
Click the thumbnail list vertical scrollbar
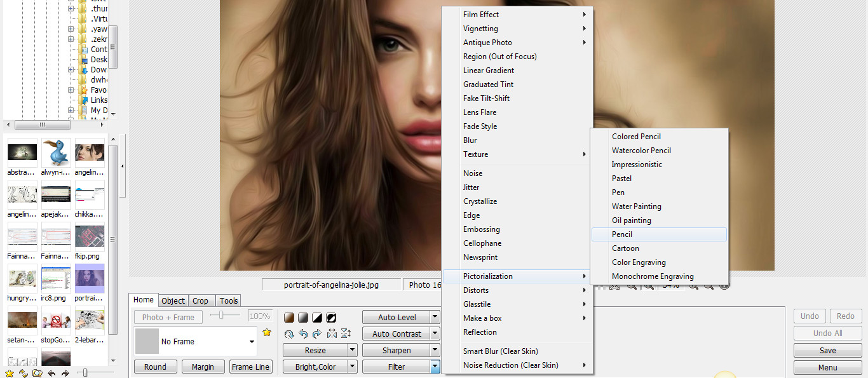[x=113, y=239]
